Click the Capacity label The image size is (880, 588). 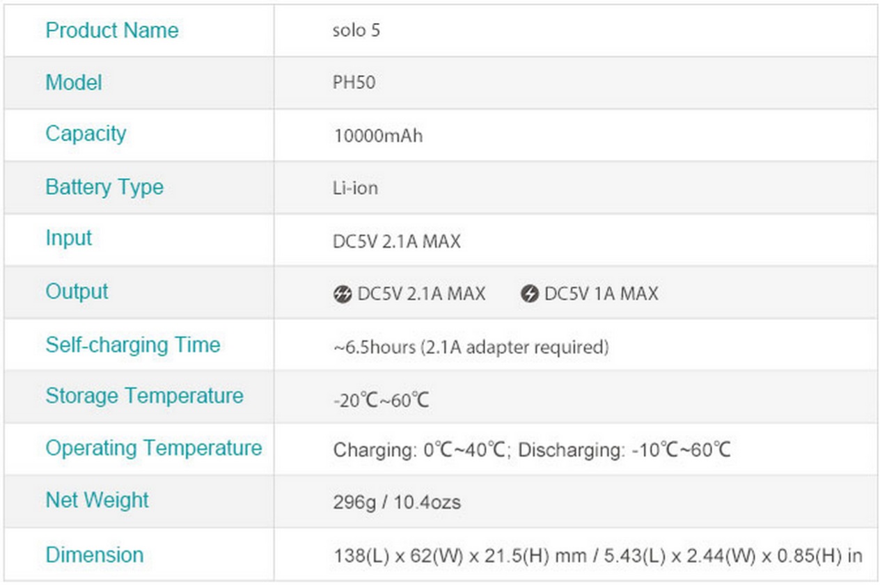tap(86, 134)
